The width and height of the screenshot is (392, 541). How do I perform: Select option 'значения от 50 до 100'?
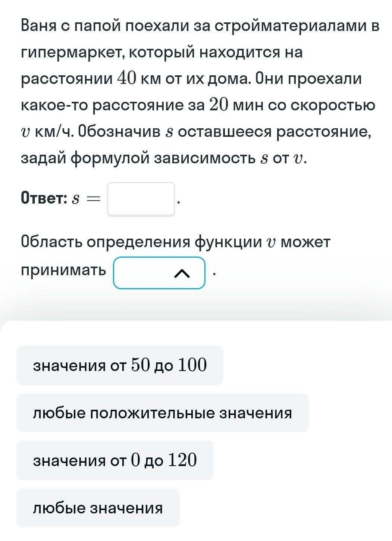point(120,365)
